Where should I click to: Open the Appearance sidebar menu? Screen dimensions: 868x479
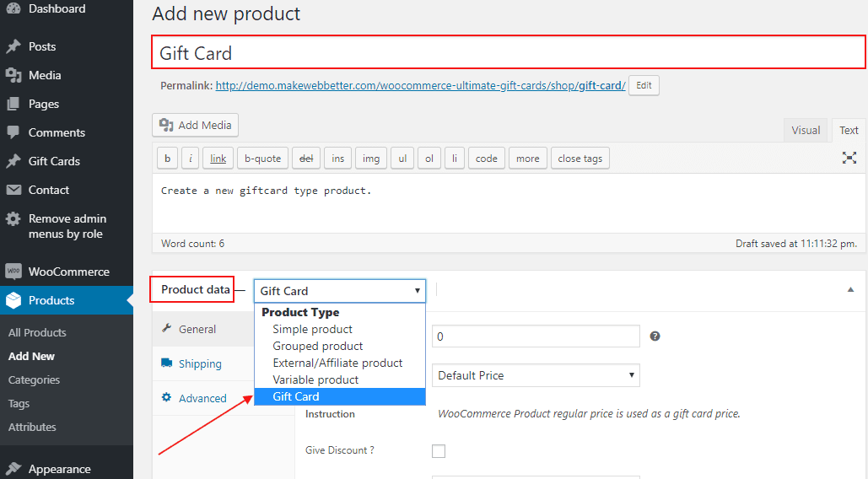59,469
